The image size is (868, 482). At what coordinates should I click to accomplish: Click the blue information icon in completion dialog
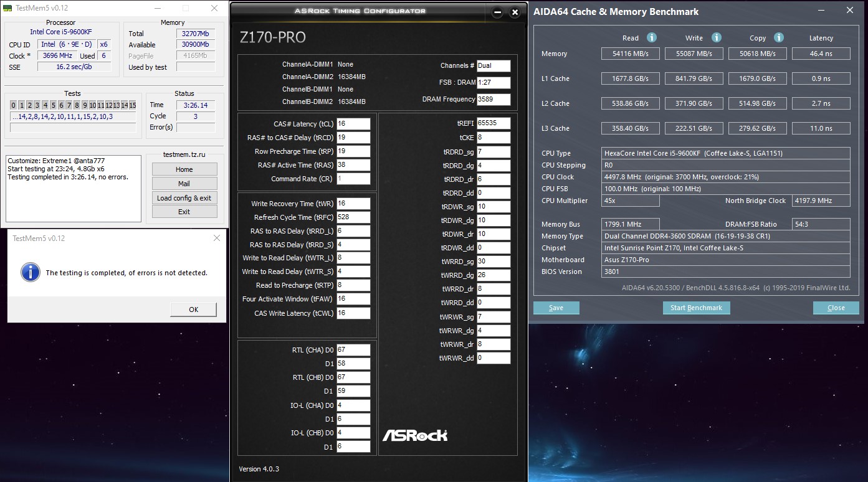coord(30,272)
